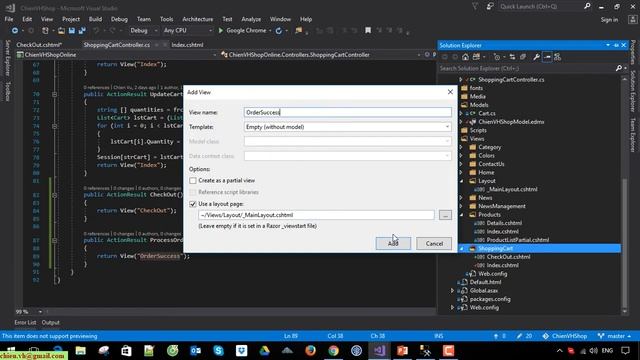Click the layout page browse button
This screenshot has width=640, height=360.
click(445, 215)
